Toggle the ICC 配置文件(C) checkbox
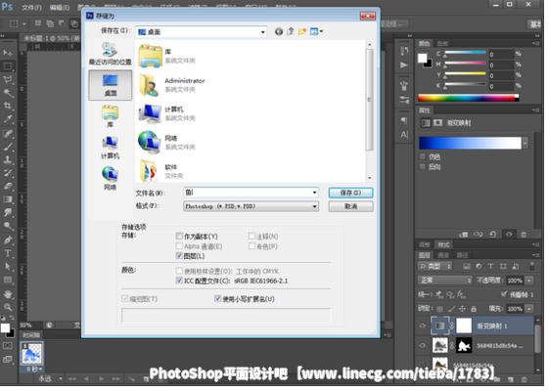 click(179, 281)
